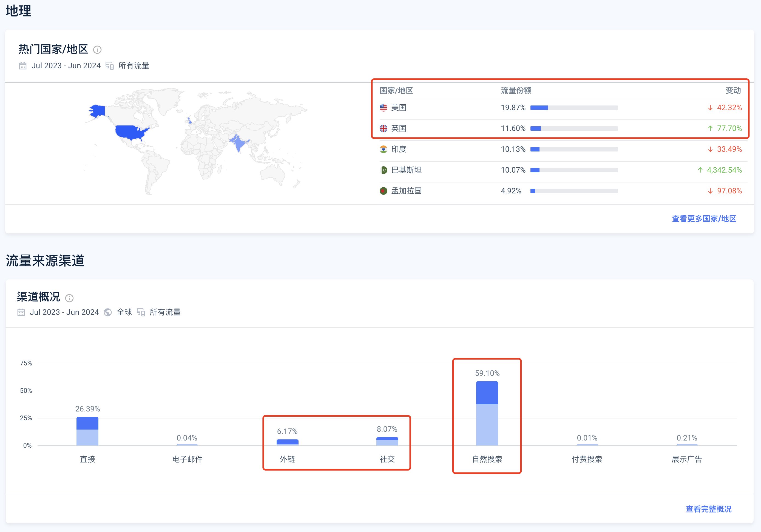Click the 4,342.54% change value
Image resolution: width=761 pixels, height=532 pixels.
tap(724, 170)
